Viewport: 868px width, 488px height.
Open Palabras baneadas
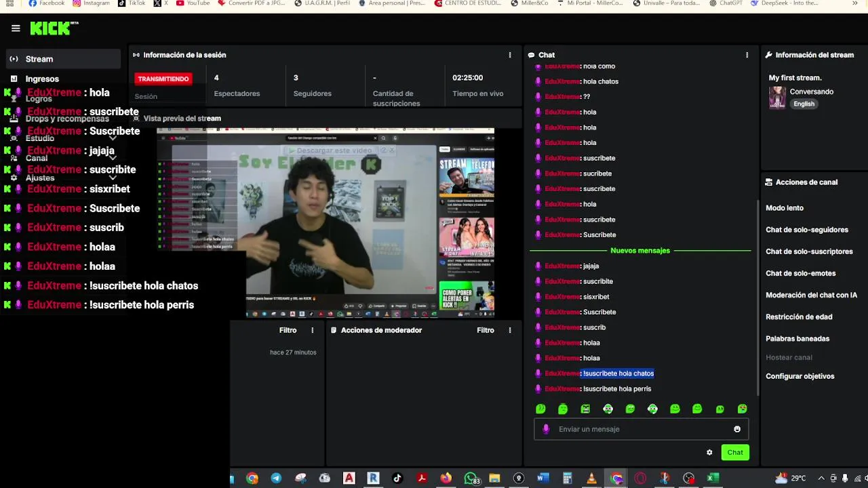coord(797,338)
